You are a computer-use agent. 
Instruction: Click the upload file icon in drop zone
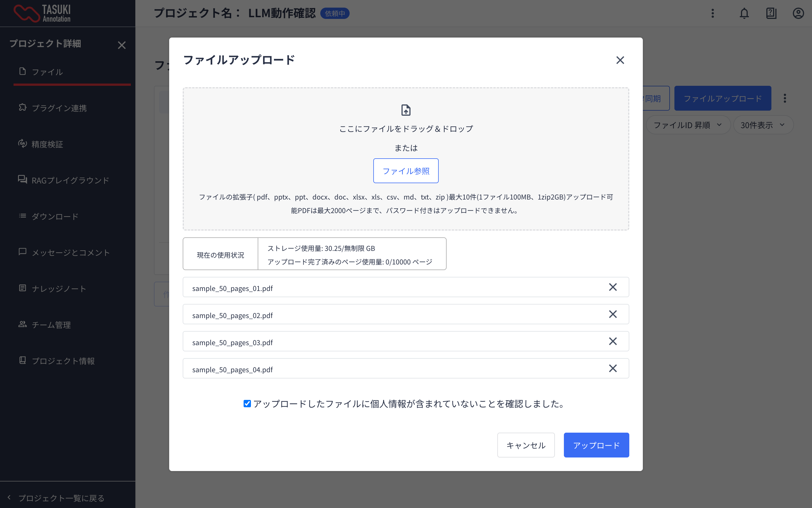coord(406,110)
